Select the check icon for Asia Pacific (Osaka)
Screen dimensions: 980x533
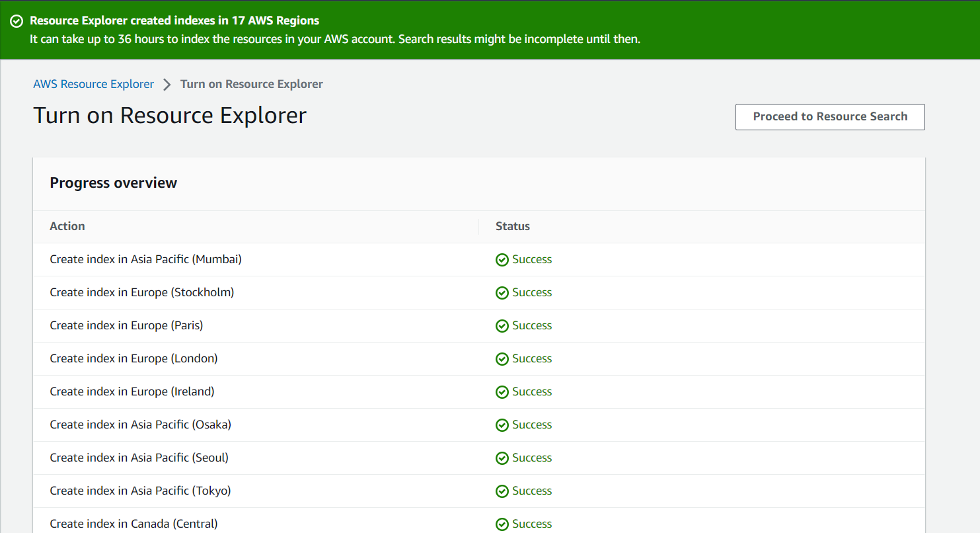point(502,425)
